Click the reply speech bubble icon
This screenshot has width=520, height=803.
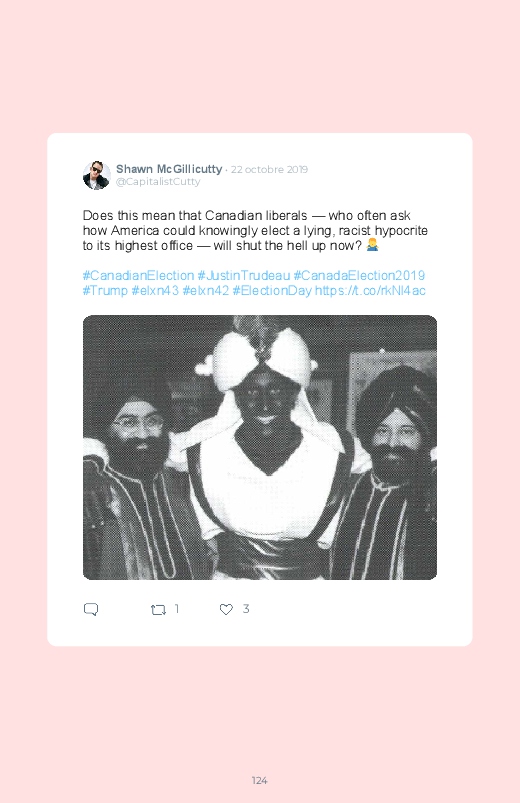91,609
